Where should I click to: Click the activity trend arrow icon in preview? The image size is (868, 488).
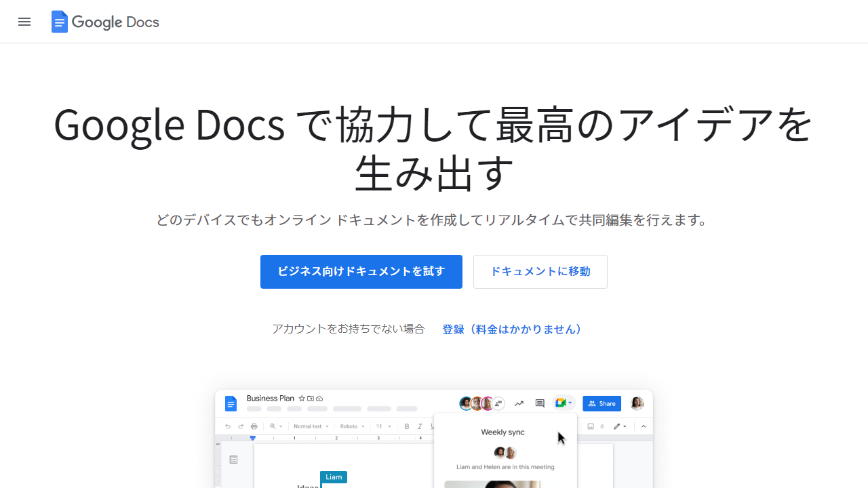tap(519, 403)
